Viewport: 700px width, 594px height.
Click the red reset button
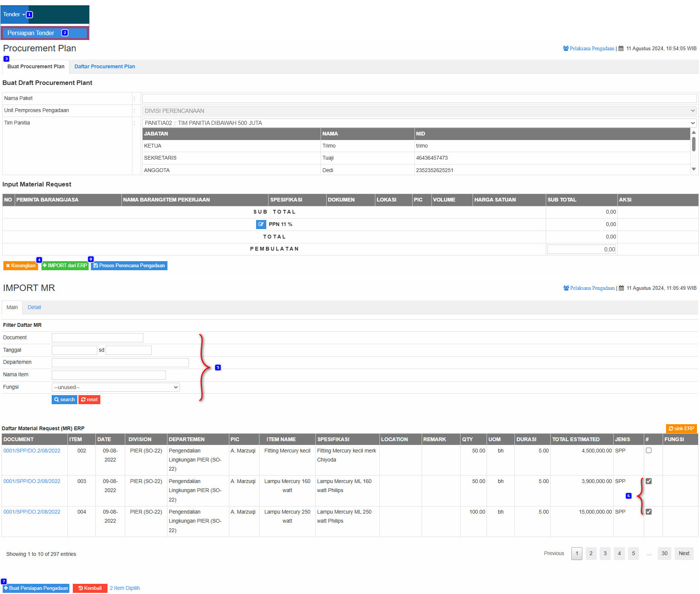[89, 400]
